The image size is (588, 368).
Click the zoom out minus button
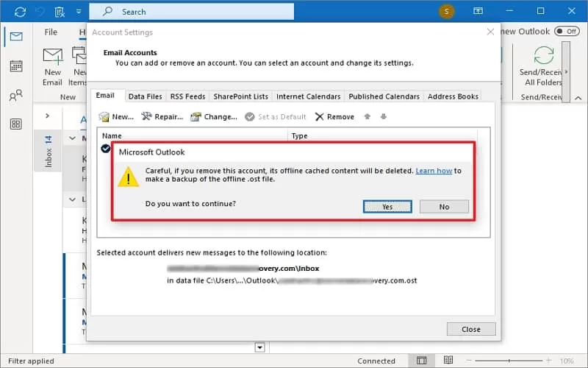coord(469,361)
